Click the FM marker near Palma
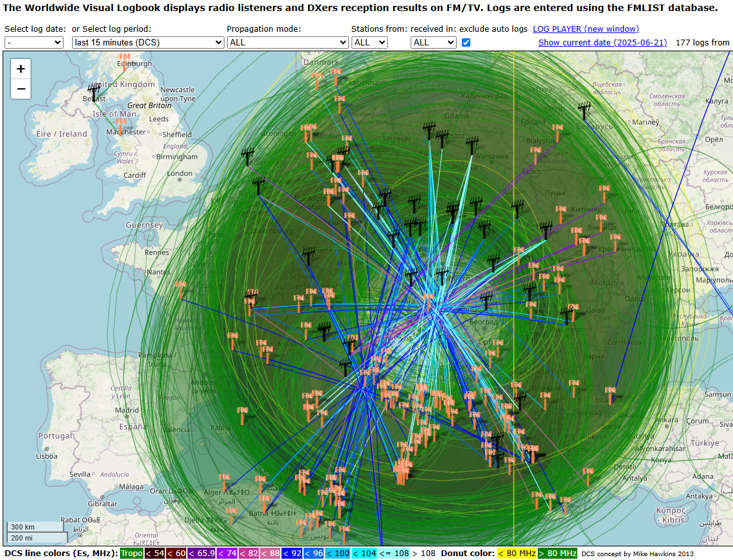This screenshot has height=560, width=733. (242, 415)
